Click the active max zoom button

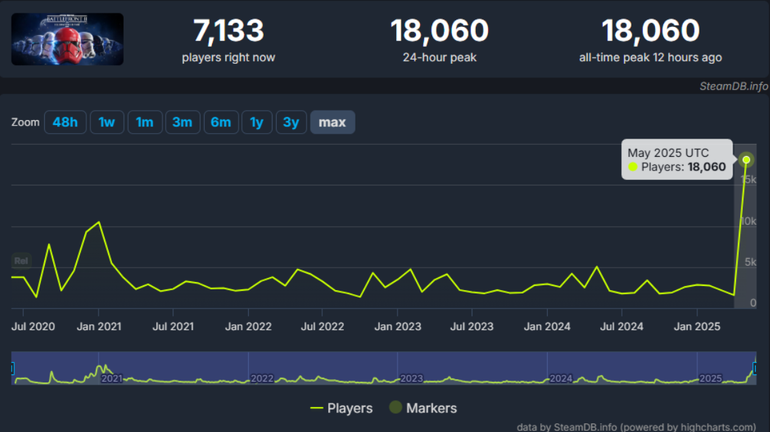[x=332, y=122]
